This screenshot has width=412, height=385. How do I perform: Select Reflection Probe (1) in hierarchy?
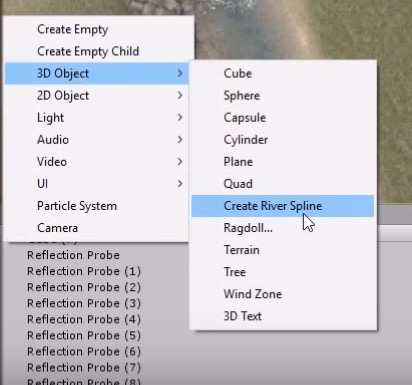tap(84, 271)
